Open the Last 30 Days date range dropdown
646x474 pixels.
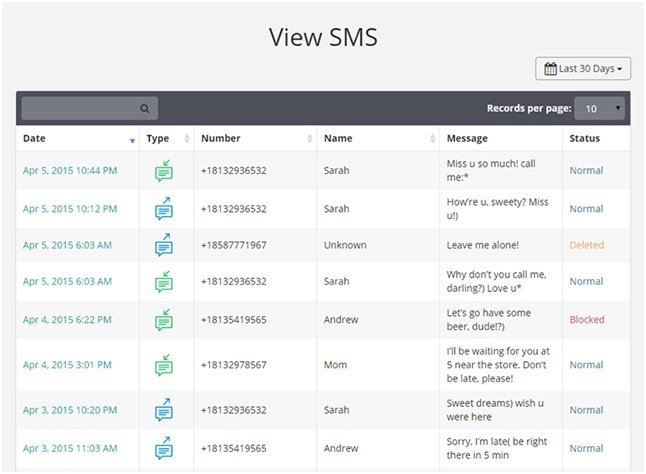pos(583,68)
